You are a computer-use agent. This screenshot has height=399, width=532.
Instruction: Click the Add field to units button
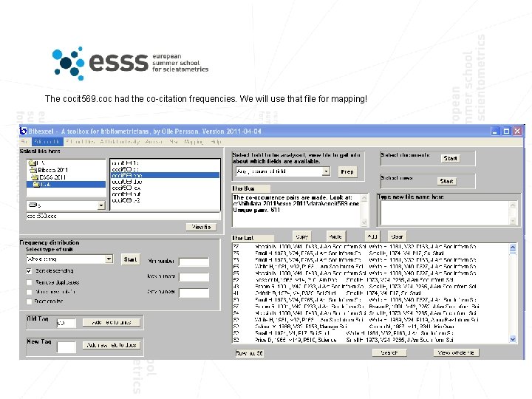112,322
